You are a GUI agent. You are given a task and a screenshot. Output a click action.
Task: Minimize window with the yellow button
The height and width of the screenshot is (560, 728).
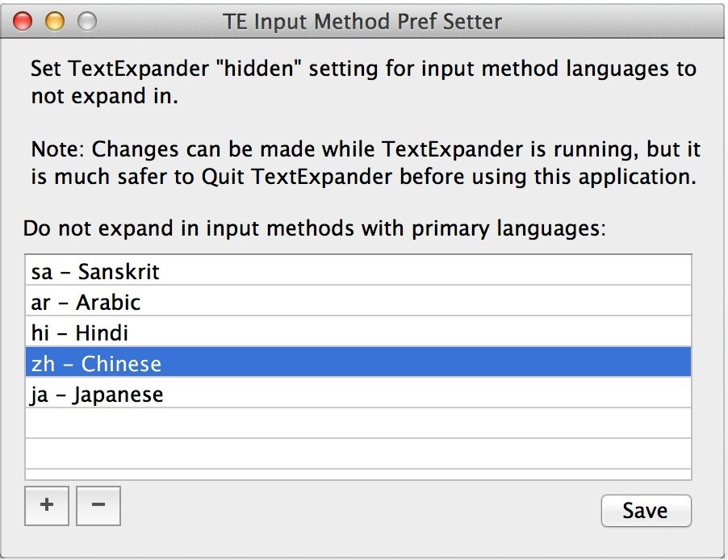click(54, 21)
